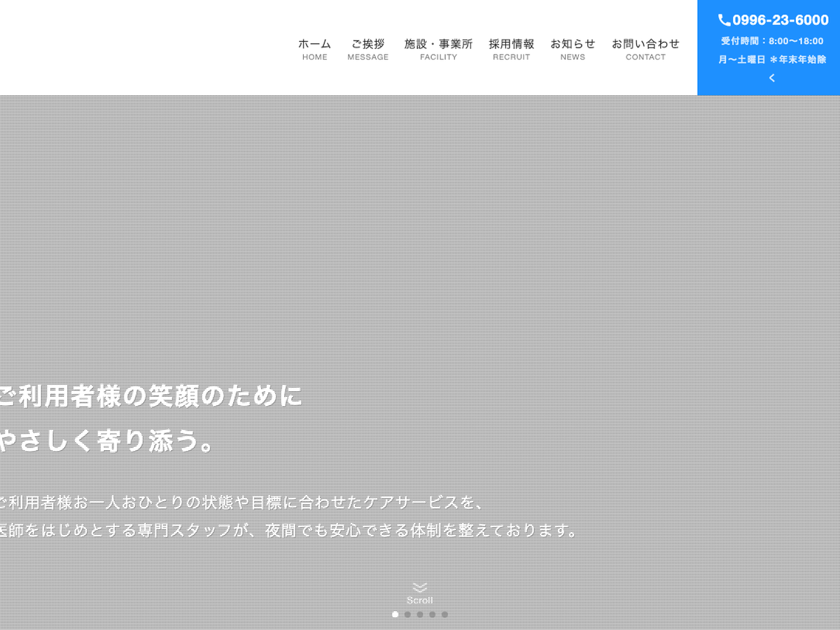This screenshot has height=630, width=840.
Task: Click the Scroll label text
Action: tap(419, 601)
